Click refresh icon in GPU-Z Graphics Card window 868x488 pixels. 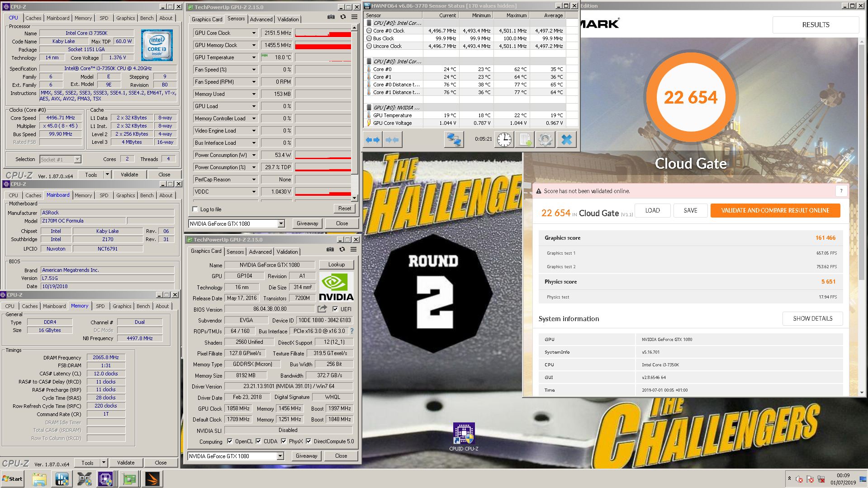point(342,250)
